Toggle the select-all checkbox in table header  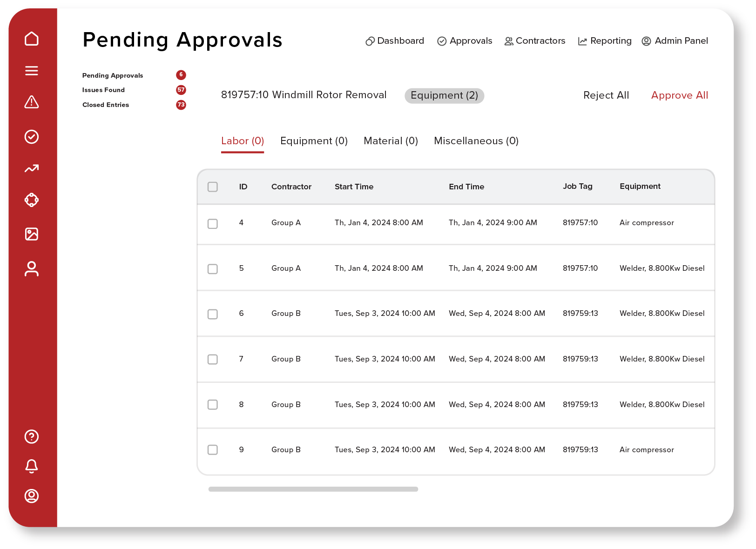coord(213,187)
